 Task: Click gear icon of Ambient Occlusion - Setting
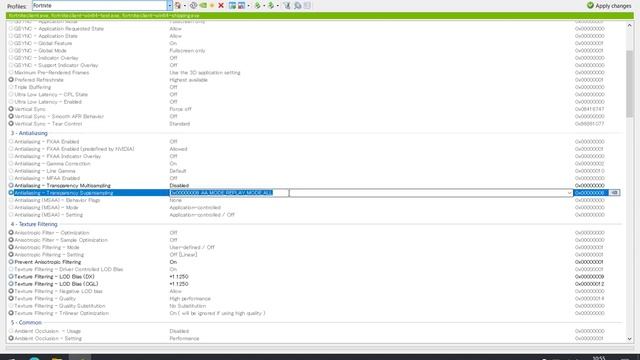click(x=11, y=338)
